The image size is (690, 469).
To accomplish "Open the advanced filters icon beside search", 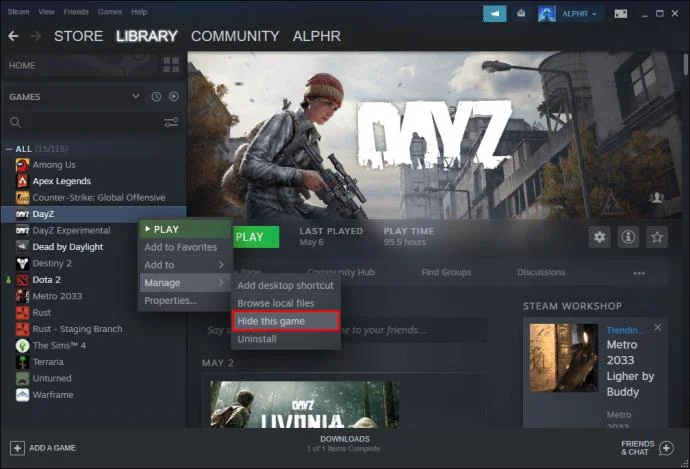I will click(x=171, y=122).
